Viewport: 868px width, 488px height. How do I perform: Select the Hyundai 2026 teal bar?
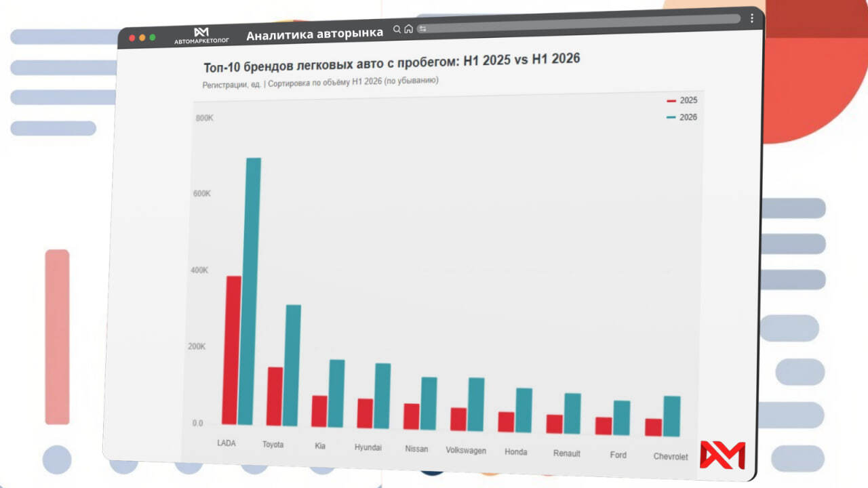coord(382,396)
